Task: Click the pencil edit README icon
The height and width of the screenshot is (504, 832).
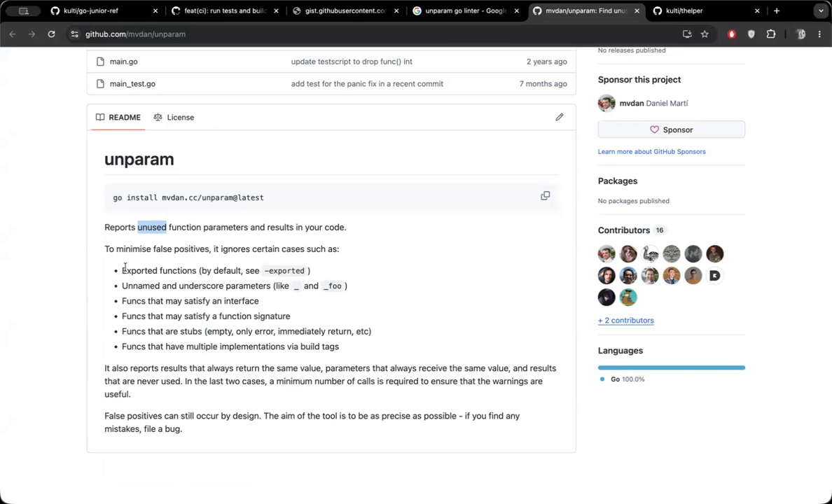Action: (560, 117)
